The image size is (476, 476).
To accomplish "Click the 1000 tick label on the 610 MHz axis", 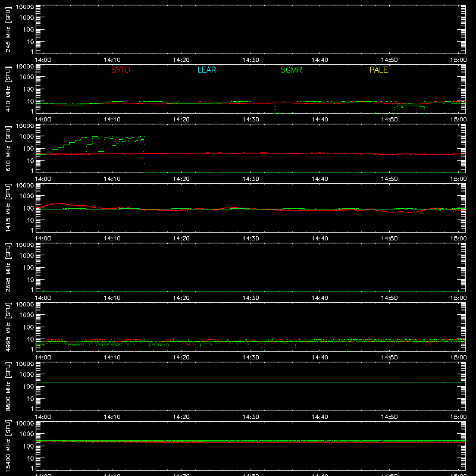I will [27, 136].
